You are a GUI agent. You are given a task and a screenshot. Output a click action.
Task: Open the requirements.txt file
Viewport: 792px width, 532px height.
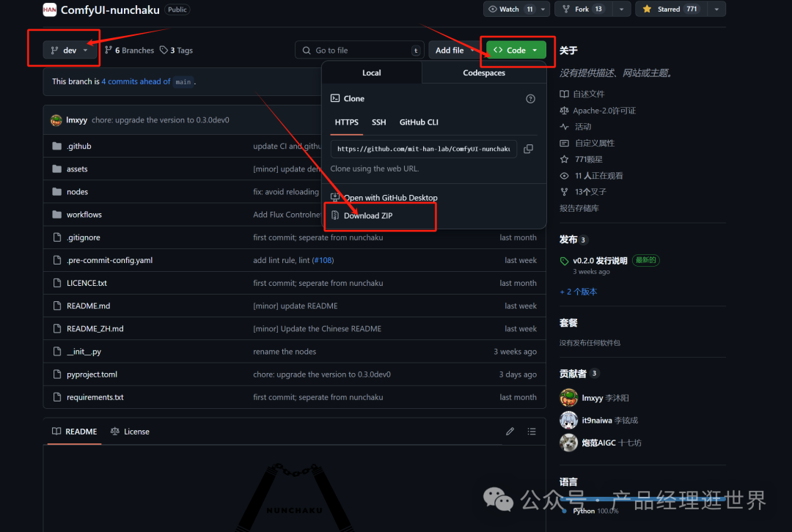click(x=95, y=397)
